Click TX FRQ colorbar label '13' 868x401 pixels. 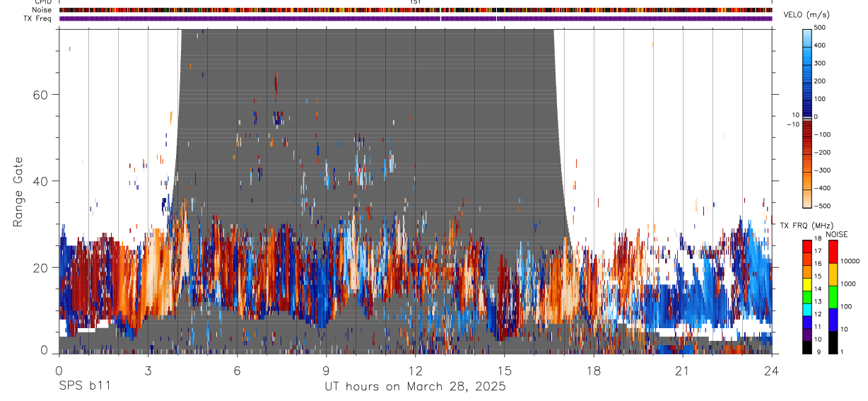coord(818,301)
